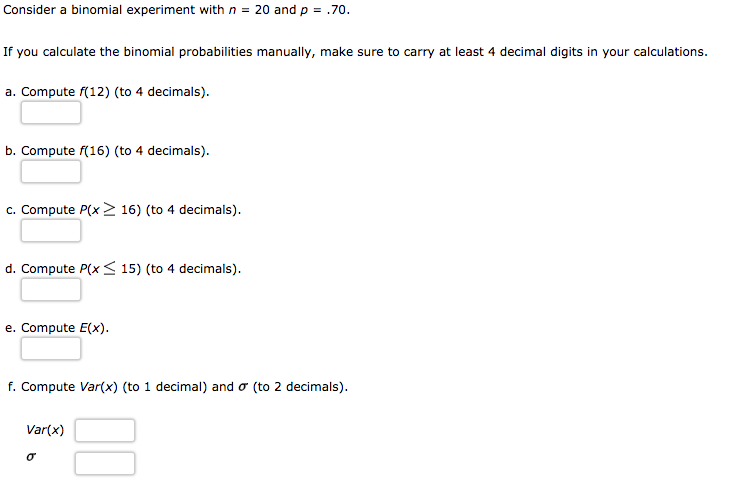Focus the P(x ≥ 16) answer box
This screenshot has width=734, height=488.
tap(51, 230)
